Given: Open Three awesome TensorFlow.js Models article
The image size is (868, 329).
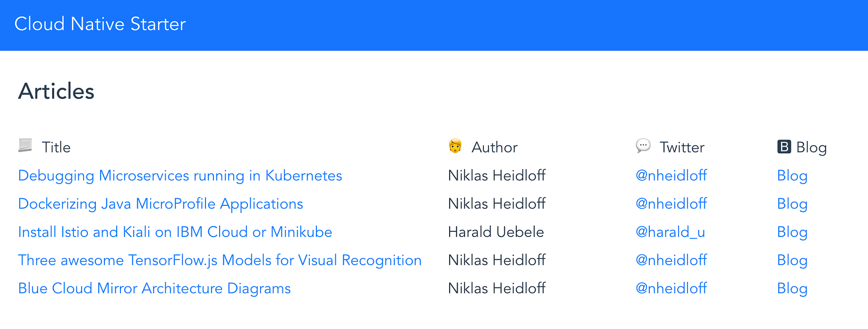Looking at the screenshot, I should [220, 260].
